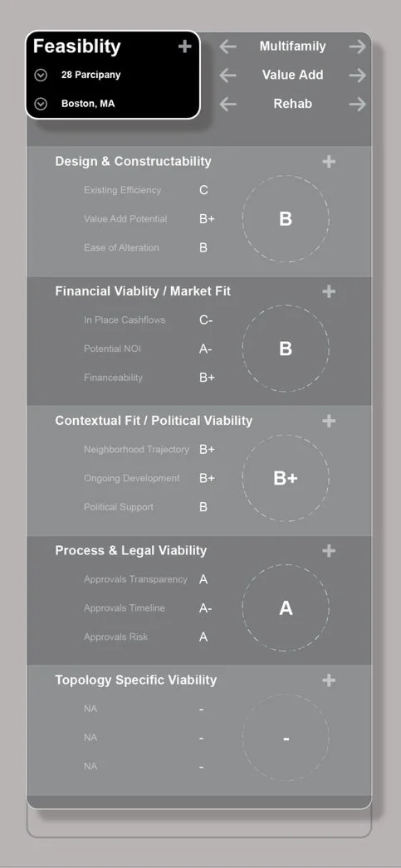Expand Design & Constructability with plus icon
401x868 pixels.
(x=329, y=162)
